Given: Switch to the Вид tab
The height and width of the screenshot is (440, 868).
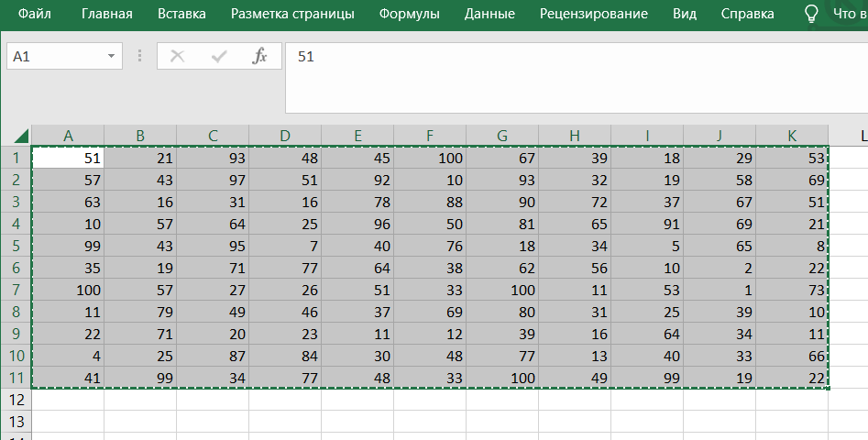Looking at the screenshot, I should click(684, 14).
